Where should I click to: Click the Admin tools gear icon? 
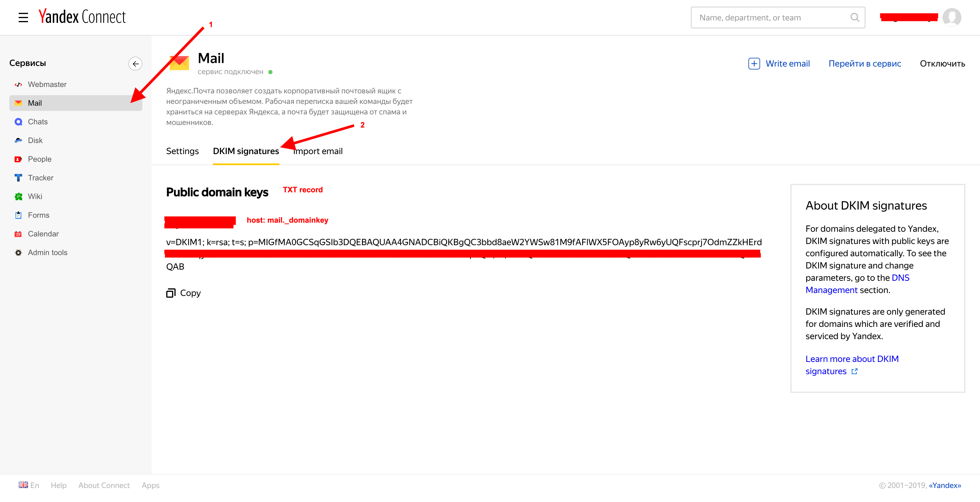[x=18, y=252]
